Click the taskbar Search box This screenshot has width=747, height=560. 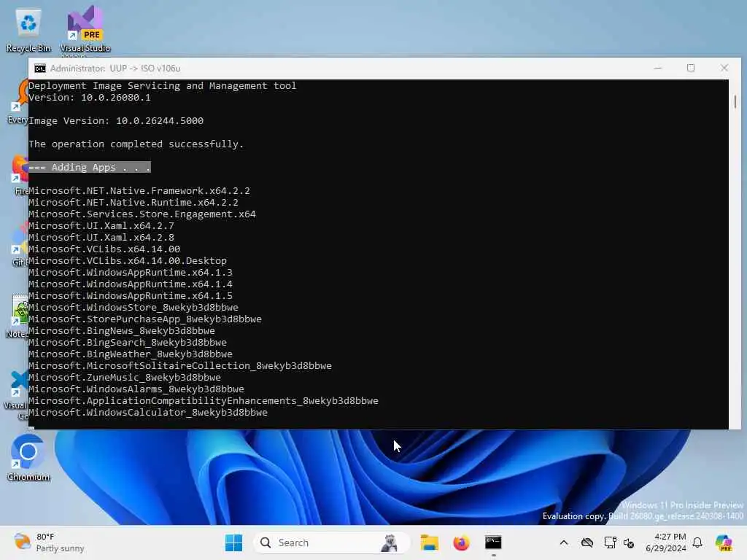tap(332, 542)
